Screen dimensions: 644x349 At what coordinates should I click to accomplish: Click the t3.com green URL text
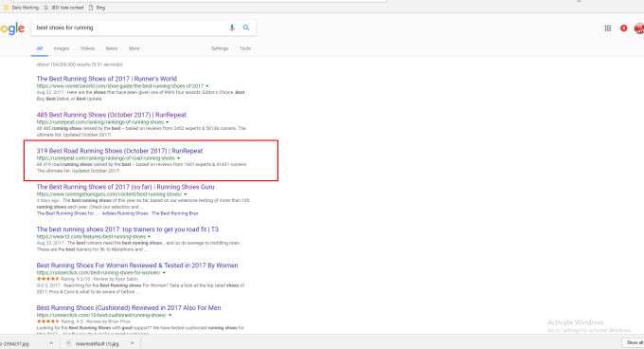pos(91,237)
